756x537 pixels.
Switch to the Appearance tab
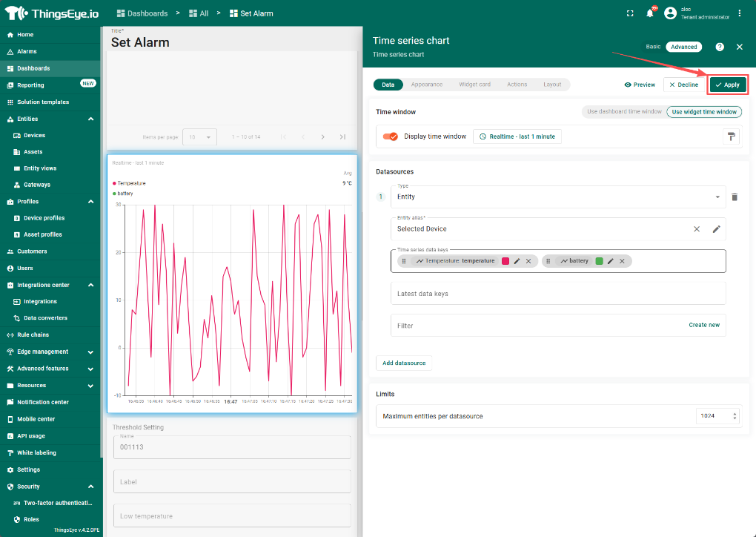pyautogui.click(x=427, y=85)
